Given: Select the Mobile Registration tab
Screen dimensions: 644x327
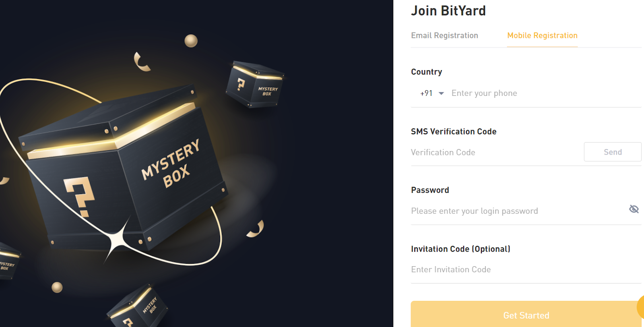Looking at the screenshot, I should pyautogui.click(x=542, y=35).
